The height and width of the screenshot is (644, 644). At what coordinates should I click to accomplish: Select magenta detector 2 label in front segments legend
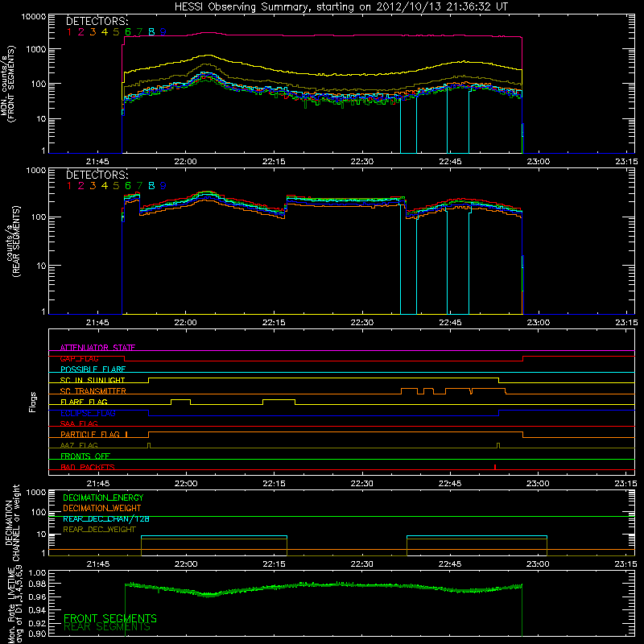81,32
